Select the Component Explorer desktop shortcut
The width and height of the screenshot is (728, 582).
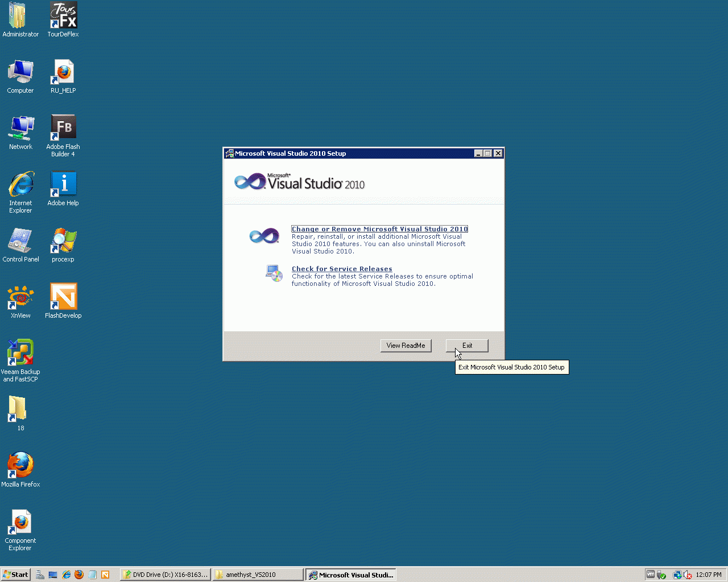click(x=20, y=530)
